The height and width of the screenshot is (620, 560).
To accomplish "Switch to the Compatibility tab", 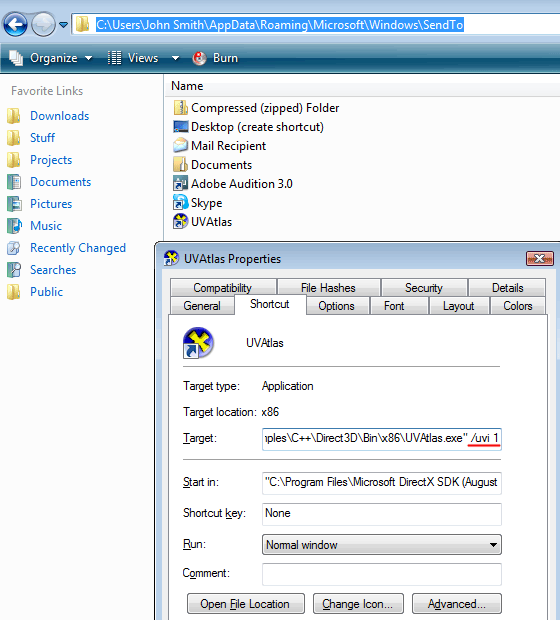I will pyautogui.click(x=223, y=287).
